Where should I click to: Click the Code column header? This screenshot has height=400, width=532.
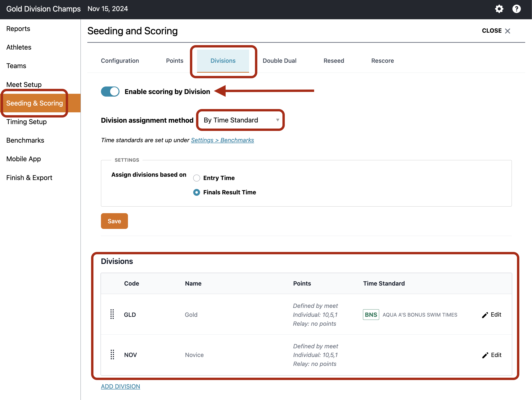pyautogui.click(x=131, y=283)
